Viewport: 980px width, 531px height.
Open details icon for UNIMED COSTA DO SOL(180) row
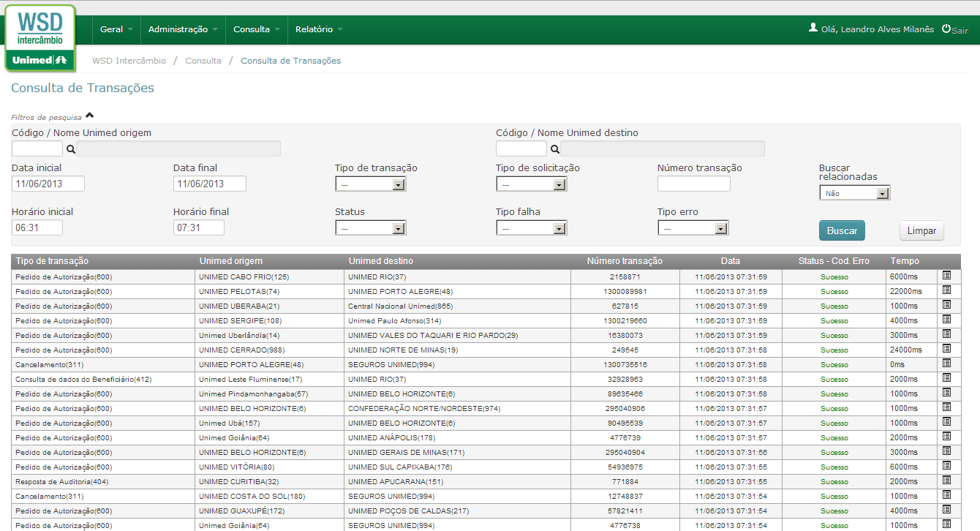click(x=946, y=495)
